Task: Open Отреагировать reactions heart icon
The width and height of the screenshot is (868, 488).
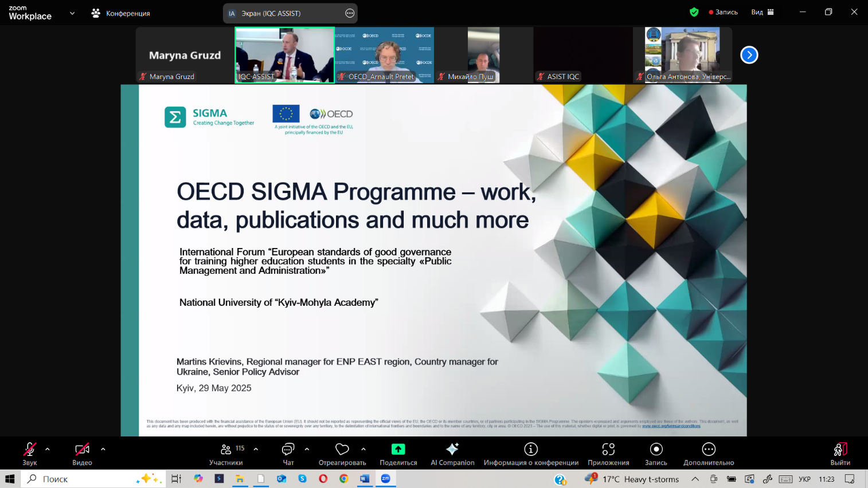Action: pos(342,449)
